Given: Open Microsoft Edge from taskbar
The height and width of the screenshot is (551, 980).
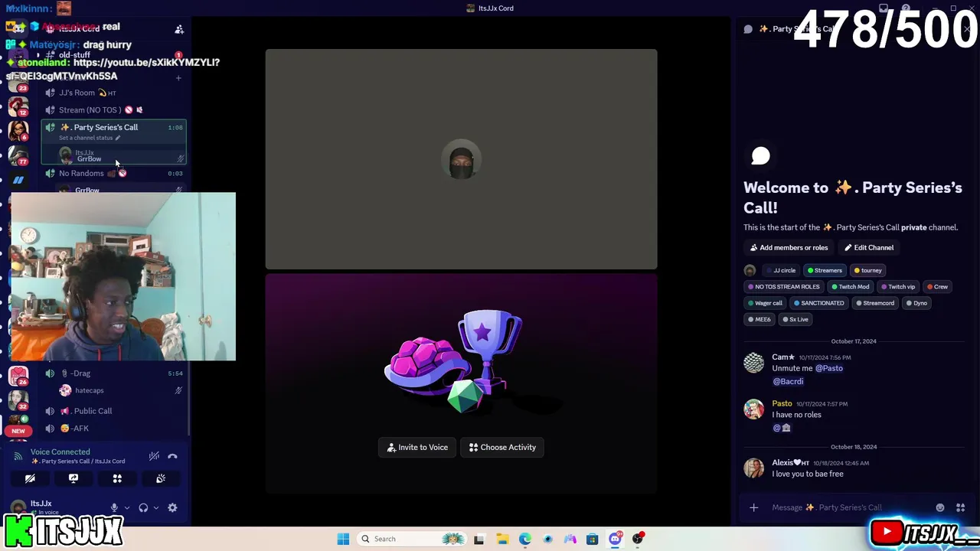Looking at the screenshot, I should pos(524,539).
